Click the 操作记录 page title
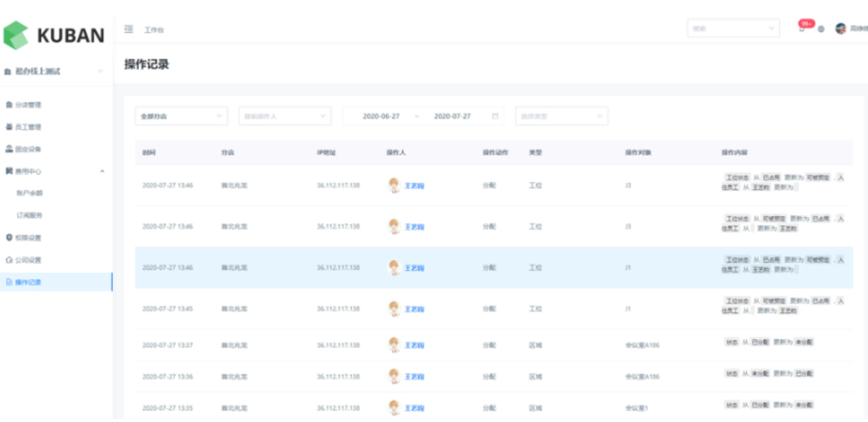This screenshot has width=868, height=422. [146, 64]
